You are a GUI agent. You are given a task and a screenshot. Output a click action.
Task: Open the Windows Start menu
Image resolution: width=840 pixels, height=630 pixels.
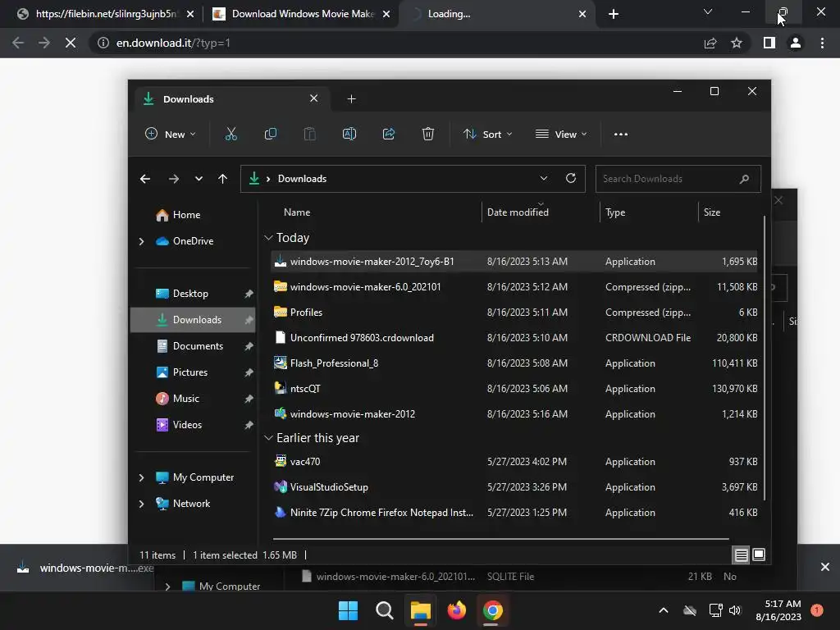[348, 610]
